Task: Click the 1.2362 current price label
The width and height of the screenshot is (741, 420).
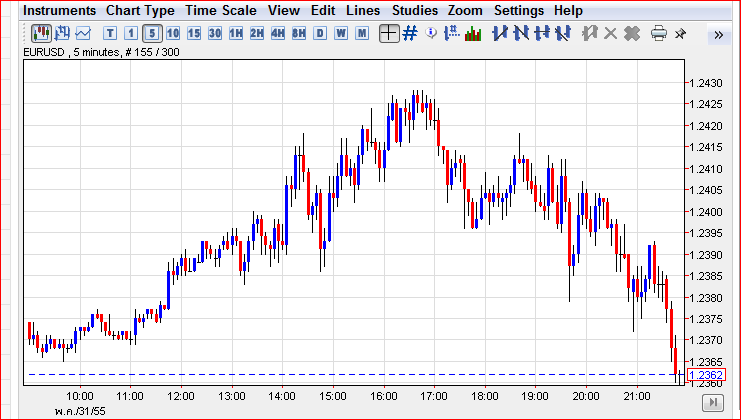Action: (x=706, y=375)
